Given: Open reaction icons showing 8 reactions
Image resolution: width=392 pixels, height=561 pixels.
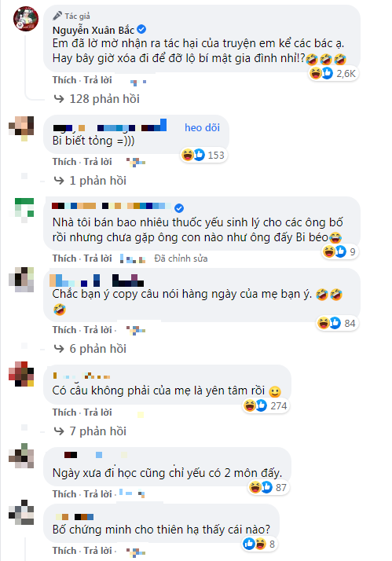Looking at the screenshot, I should pos(259,544).
